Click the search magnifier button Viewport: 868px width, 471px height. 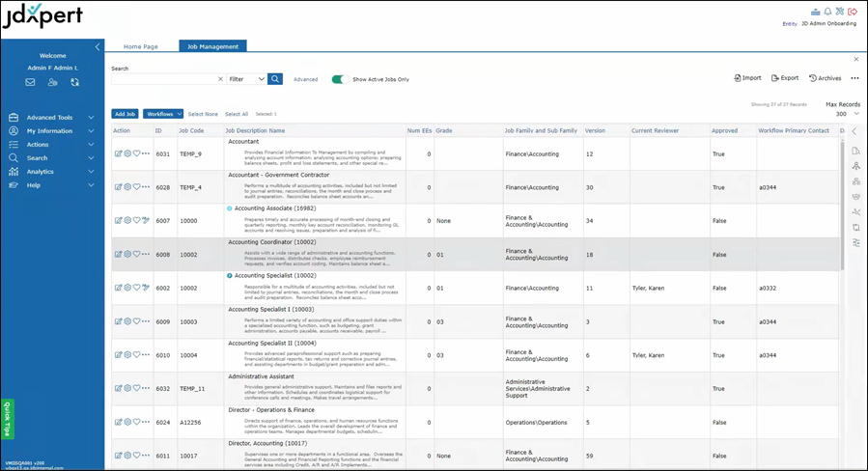tap(275, 79)
